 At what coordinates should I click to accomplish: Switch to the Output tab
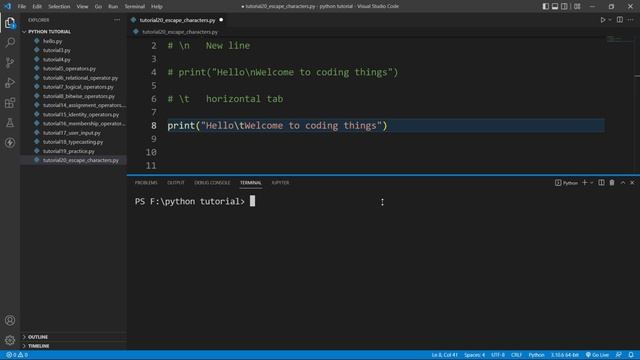pos(176,182)
